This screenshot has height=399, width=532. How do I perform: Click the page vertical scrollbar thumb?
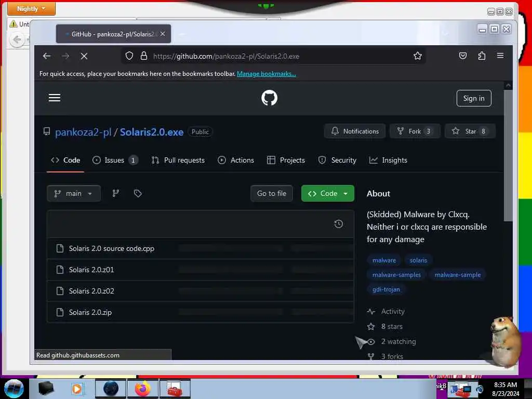tap(508, 155)
